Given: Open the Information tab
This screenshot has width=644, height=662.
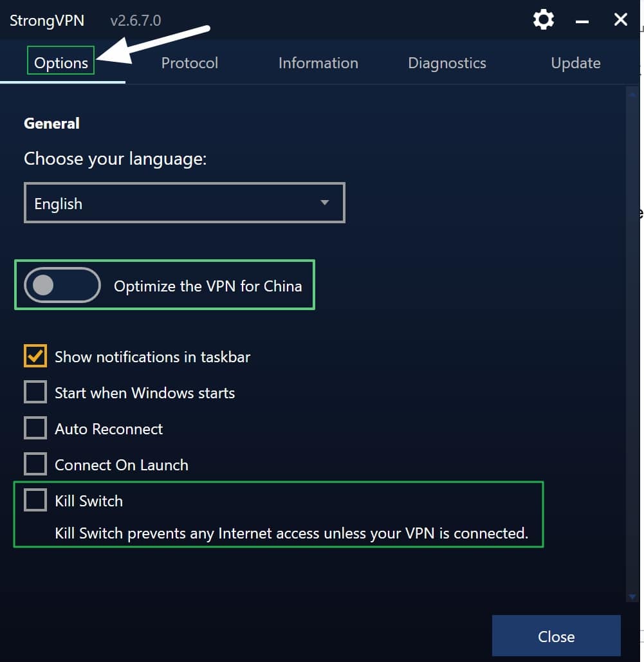Looking at the screenshot, I should click(x=318, y=63).
